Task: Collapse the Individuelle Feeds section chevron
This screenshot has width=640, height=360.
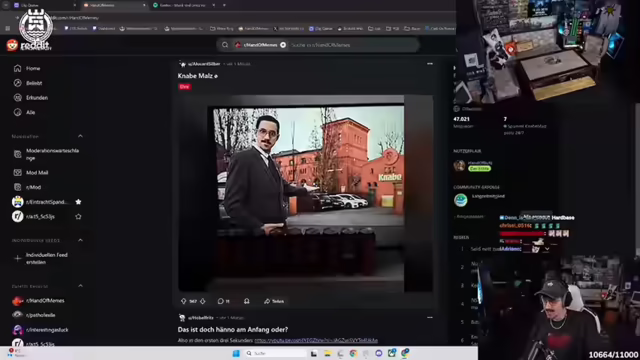Action: [80, 240]
